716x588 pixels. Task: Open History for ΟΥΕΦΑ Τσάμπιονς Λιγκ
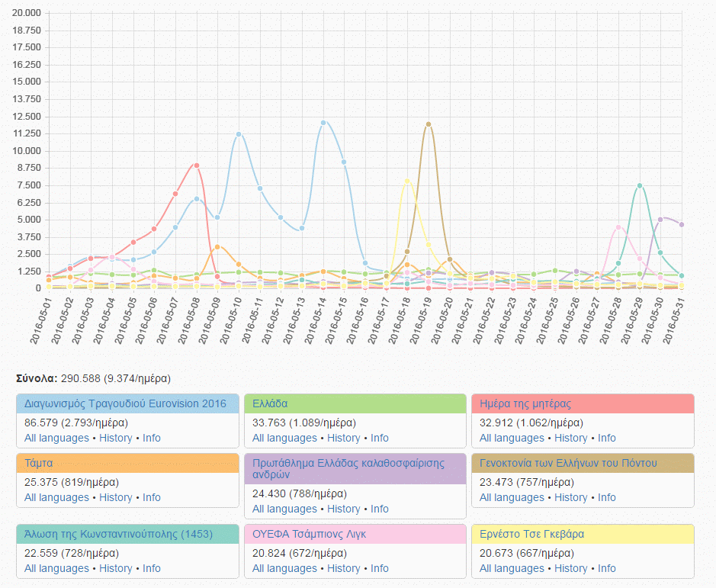(343, 568)
